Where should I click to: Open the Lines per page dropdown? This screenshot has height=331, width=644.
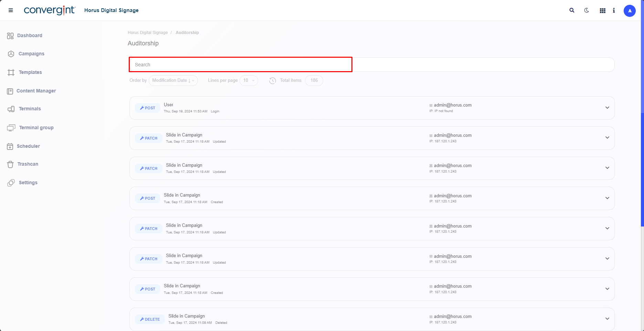pos(249,80)
